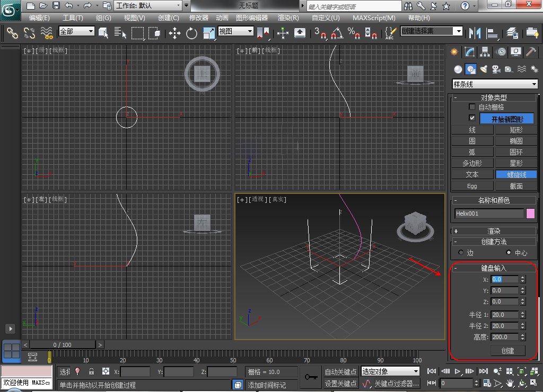This screenshot has height=392, width=543.
Task: Select the Lights category icon
Action: coord(483,69)
